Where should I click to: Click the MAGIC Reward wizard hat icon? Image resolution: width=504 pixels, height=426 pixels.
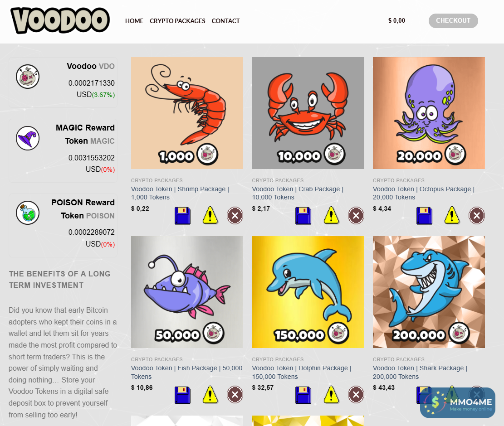click(x=28, y=138)
